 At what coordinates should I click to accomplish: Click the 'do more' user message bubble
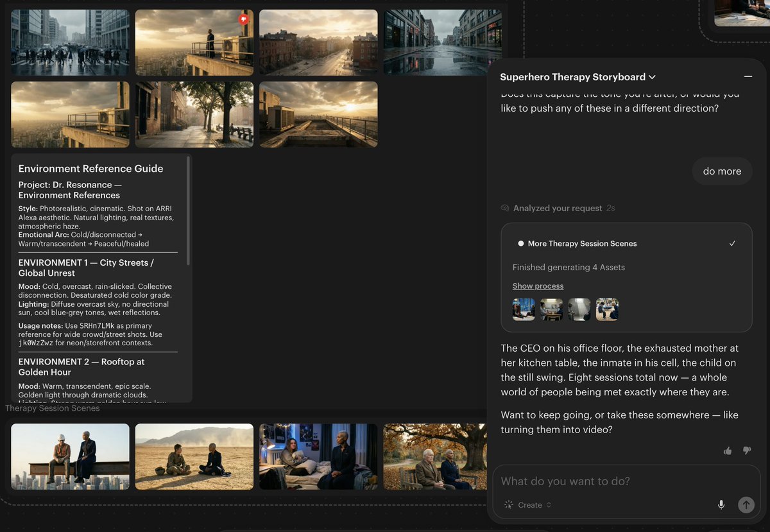pos(722,171)
